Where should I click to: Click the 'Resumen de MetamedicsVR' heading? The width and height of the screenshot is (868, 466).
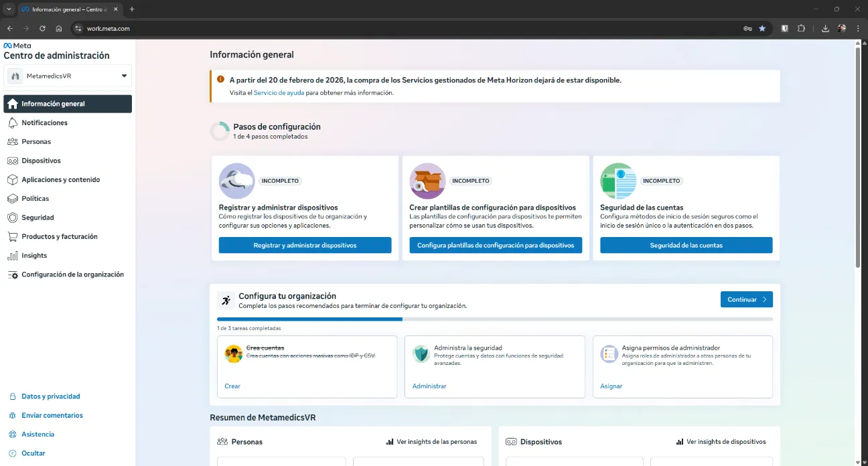click(x=263, y=418)
